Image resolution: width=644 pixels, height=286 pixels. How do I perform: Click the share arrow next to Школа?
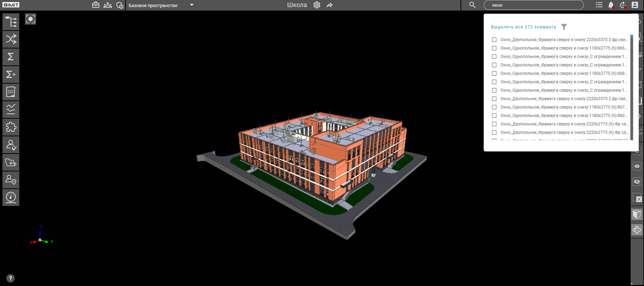click(329, 5)
